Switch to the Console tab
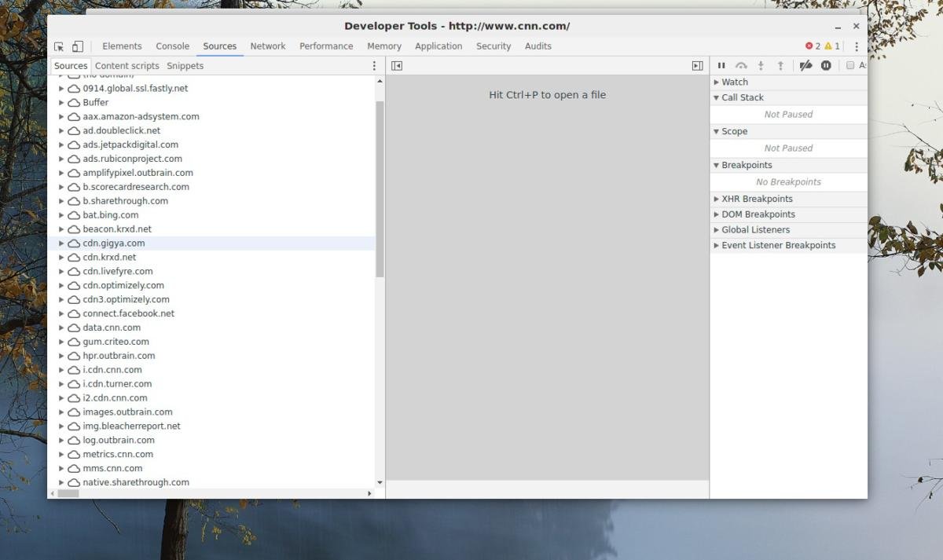943x560 pixels. [173, 46]
